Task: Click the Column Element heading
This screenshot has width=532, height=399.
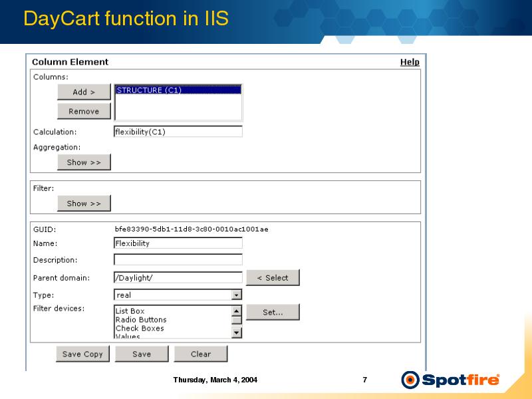Action: 70,62
